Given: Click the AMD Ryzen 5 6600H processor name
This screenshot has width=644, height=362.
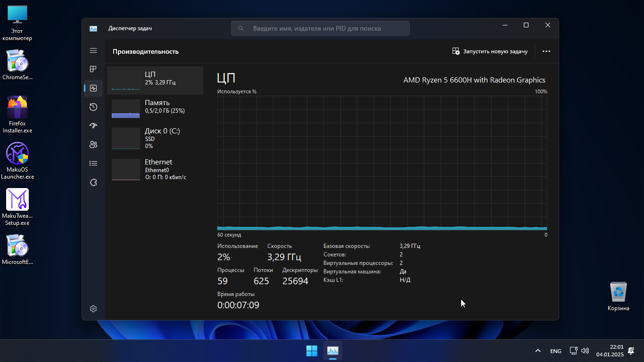Looking at the screenshot, I should click(474, 80).
